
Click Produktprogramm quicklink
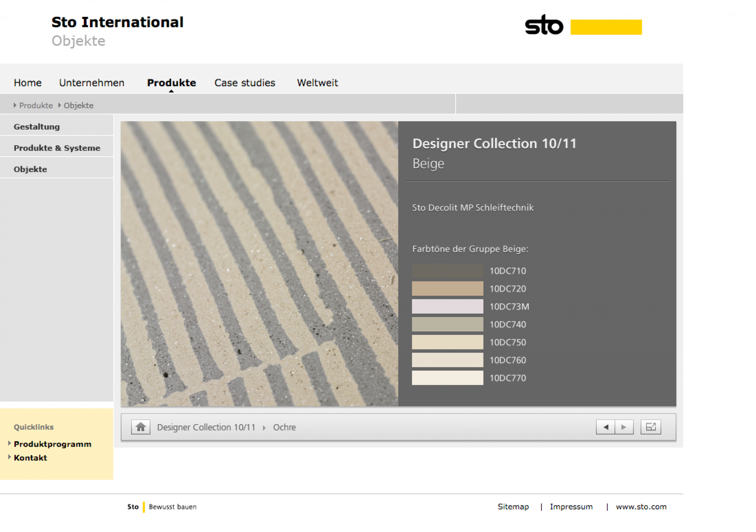coord(52,444)
